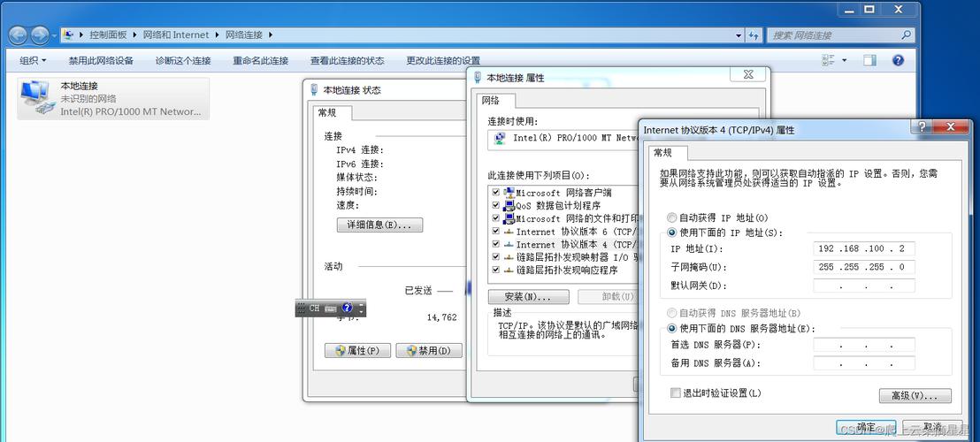This screenshot has width=980, height=442.
Task: Click the 安装(N)... button
Action: click(x=528, y=296)
